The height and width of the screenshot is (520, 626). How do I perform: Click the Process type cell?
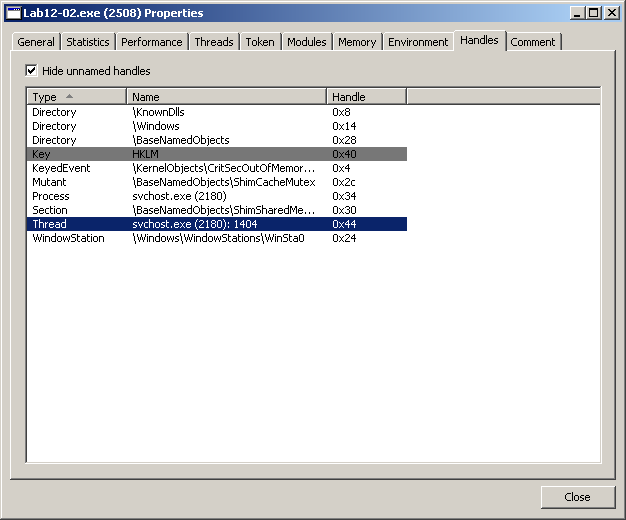[51, 196]
